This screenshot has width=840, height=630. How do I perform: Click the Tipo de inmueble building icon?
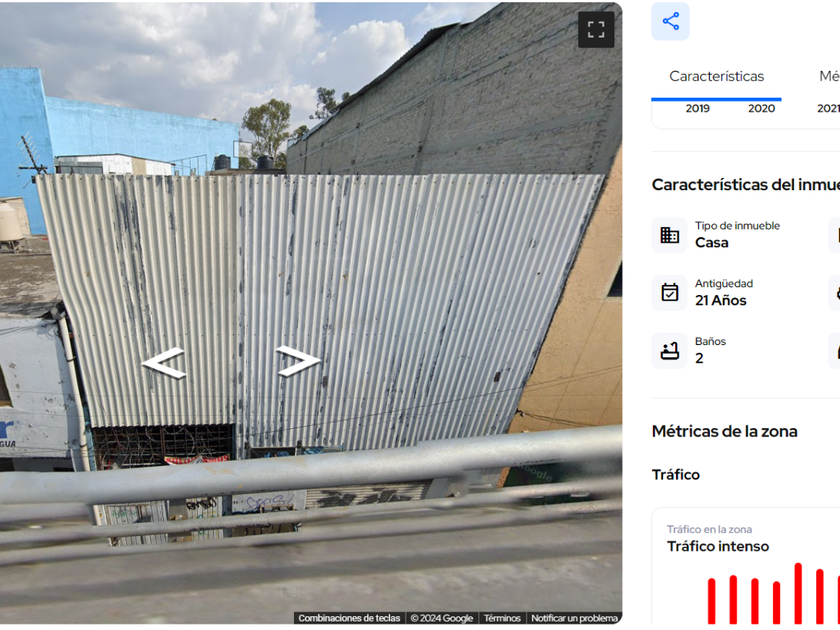(x=669, y=235)
